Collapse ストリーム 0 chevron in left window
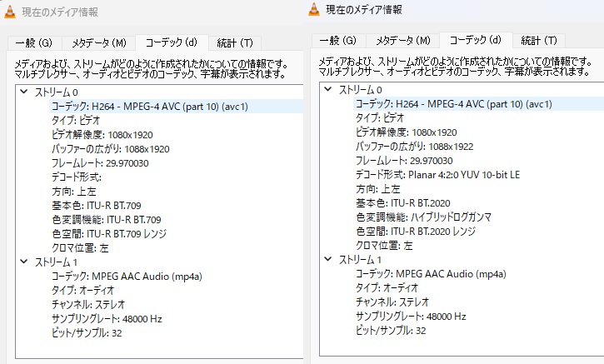Viewport: 604px width, 364px height. point(24,92)
